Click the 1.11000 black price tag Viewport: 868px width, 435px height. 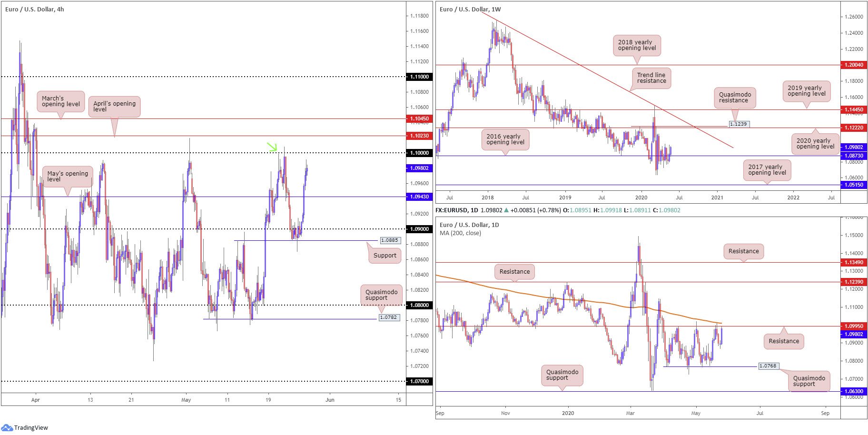pyautogui.click(x=419, y=77)
